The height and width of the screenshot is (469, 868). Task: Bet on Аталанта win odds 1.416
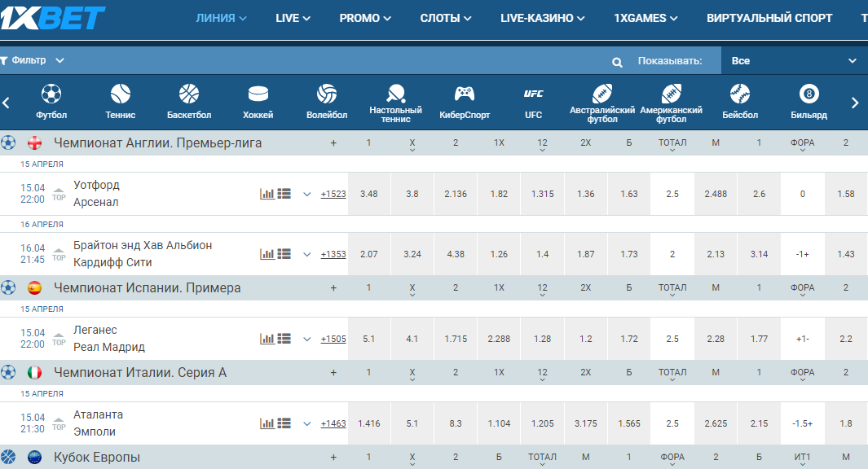[x=369, y=423]
